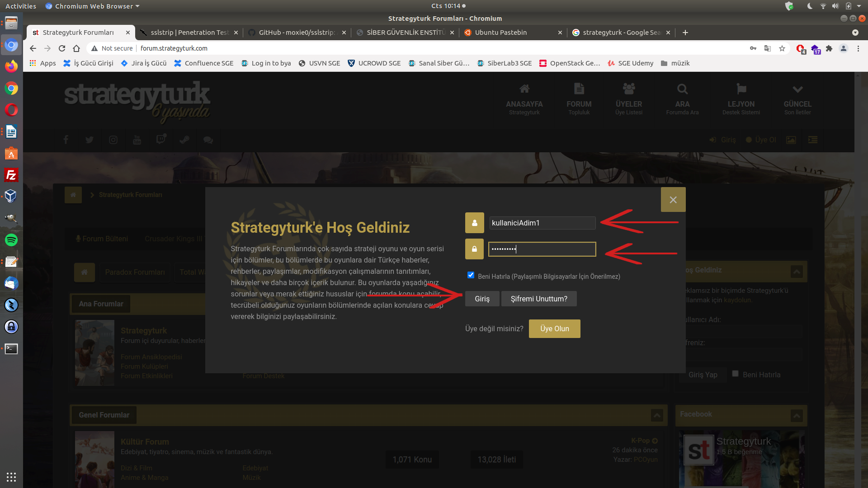Viewport: 868px width, 488px height.
Task: Close the login dialog with the X
Action: [x=673, y=200]
